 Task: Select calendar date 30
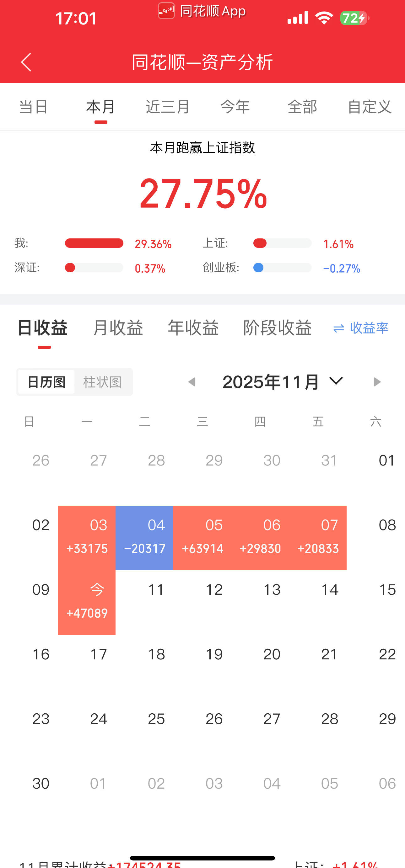[x=41, y=783]
